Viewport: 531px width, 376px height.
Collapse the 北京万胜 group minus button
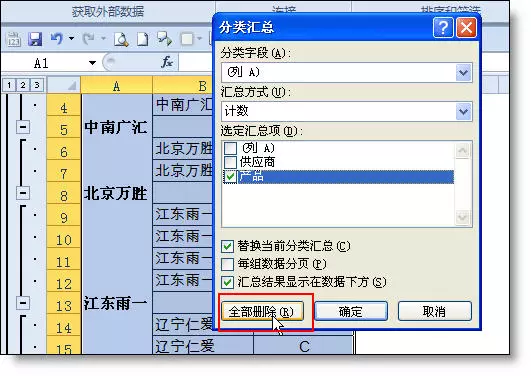click(23, 193)
